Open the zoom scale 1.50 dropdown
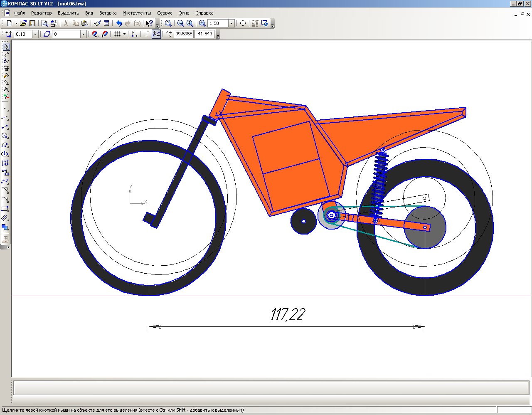 tap(232, 23)
